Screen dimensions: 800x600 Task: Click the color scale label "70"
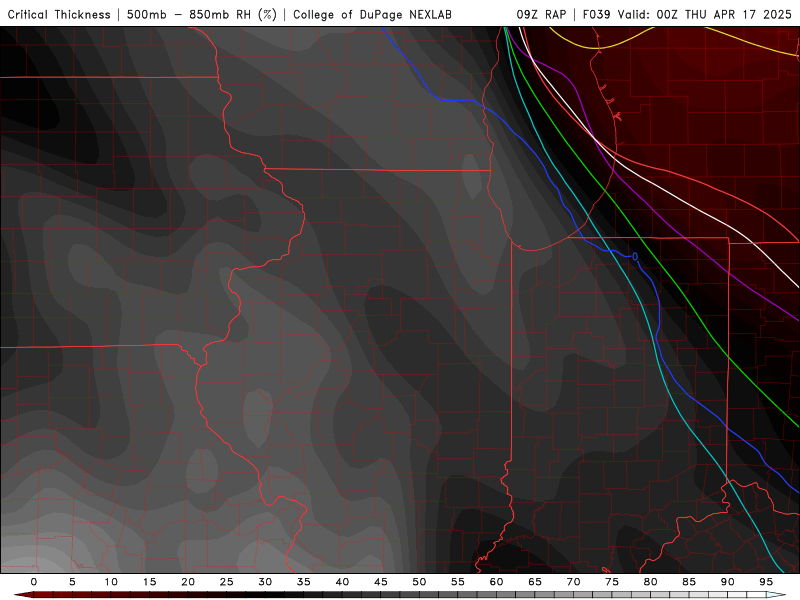[573, 582]
